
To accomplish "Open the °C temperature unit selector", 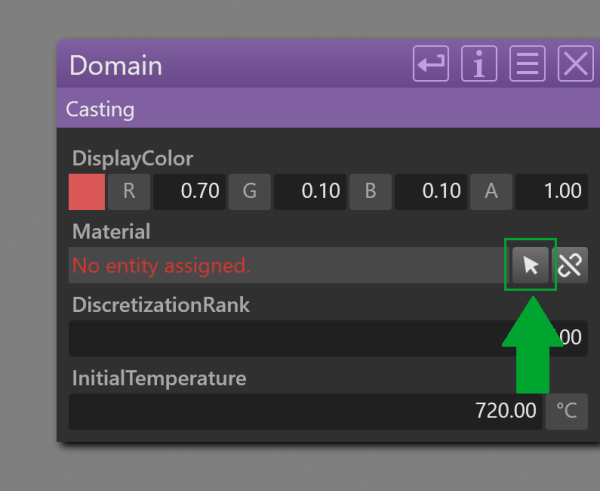I will coord(567,411).
